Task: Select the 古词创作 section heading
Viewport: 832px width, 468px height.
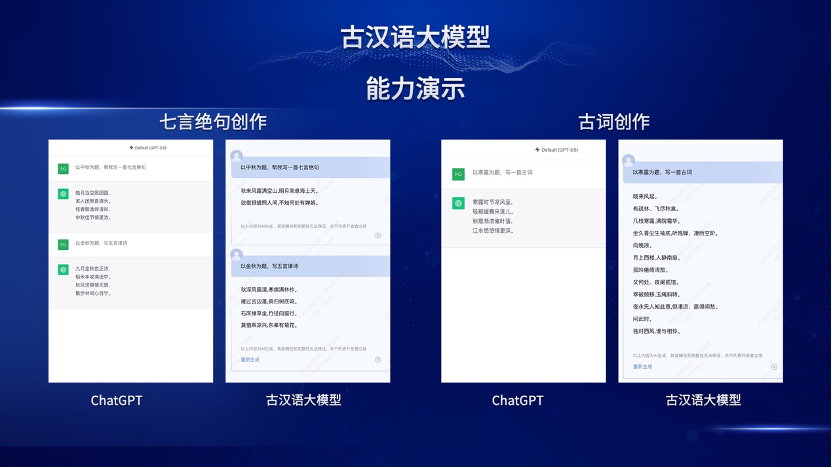Action: point(613,122)
